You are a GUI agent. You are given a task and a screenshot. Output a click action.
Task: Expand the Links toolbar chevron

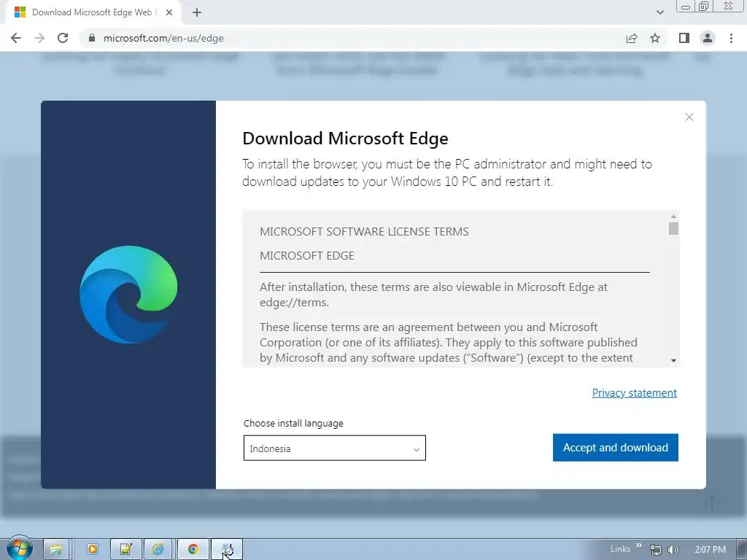(638, 545)
